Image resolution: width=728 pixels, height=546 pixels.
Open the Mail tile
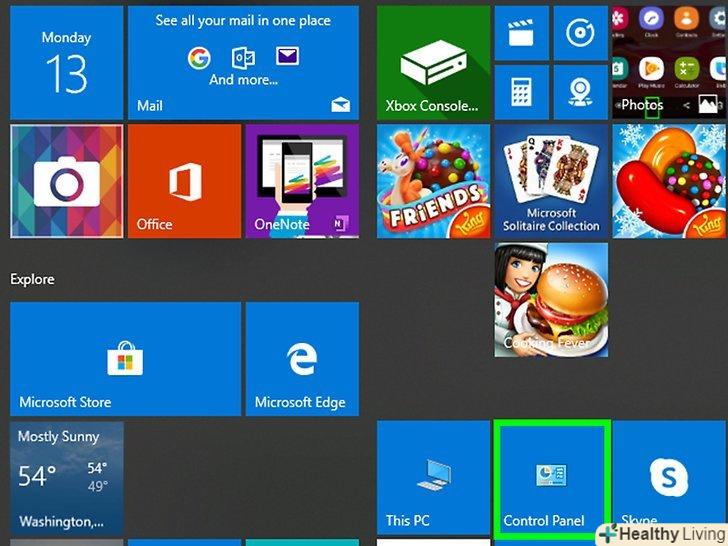coord(243,63)
